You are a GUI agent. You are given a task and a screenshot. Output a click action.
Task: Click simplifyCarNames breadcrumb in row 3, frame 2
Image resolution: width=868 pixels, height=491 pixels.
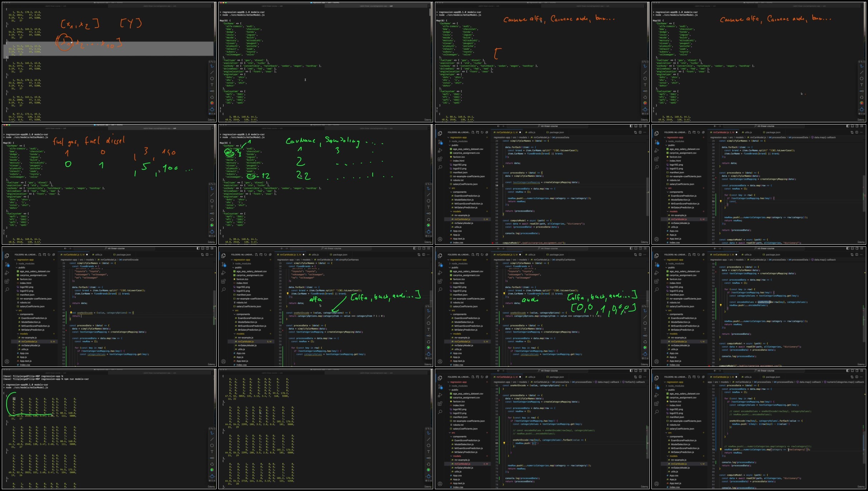pyautogui.click(x=346, y=260)
